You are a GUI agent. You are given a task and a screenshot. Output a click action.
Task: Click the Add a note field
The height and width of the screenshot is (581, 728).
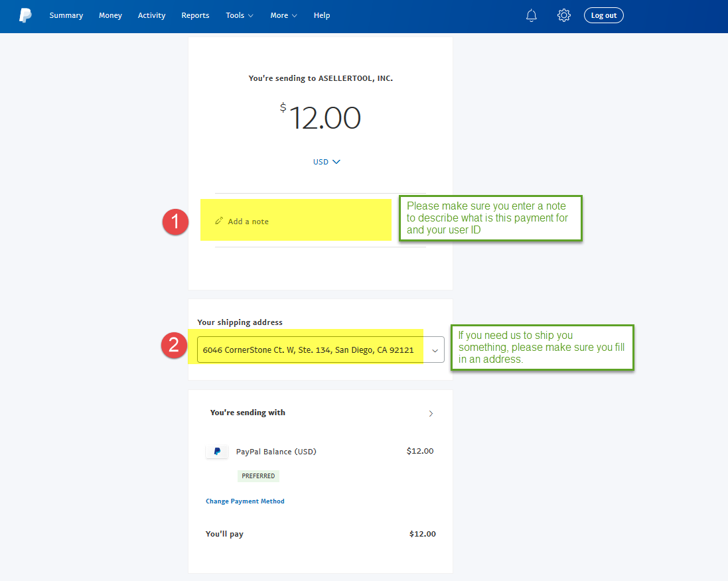point(321,221)
